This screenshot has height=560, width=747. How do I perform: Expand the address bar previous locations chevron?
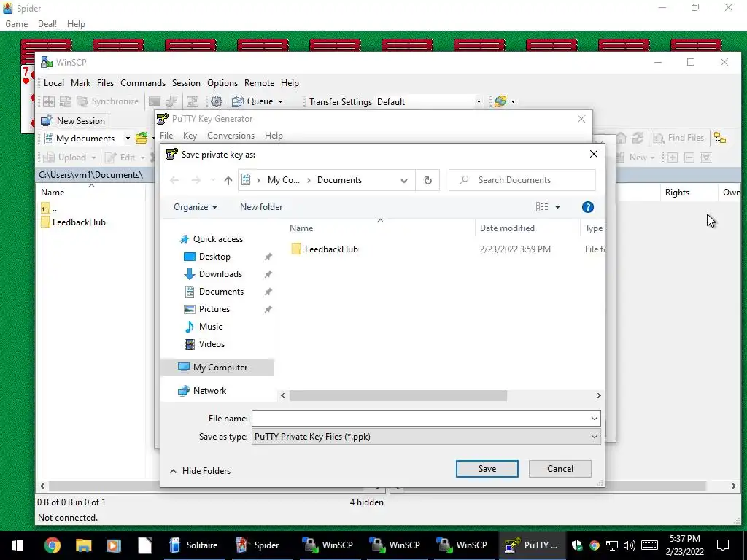tap(403, 180)
